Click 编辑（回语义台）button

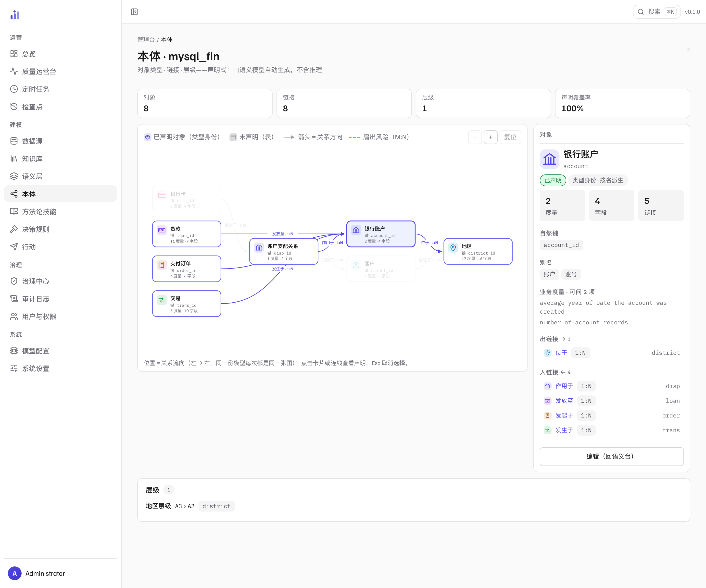click(x=612, y=456)
